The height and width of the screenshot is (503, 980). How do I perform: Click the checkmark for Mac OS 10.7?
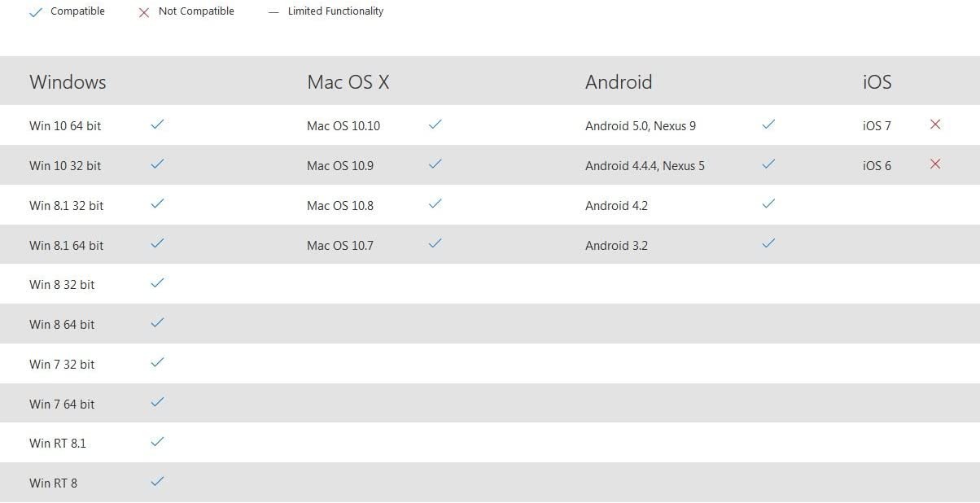(x=435, y=243)
